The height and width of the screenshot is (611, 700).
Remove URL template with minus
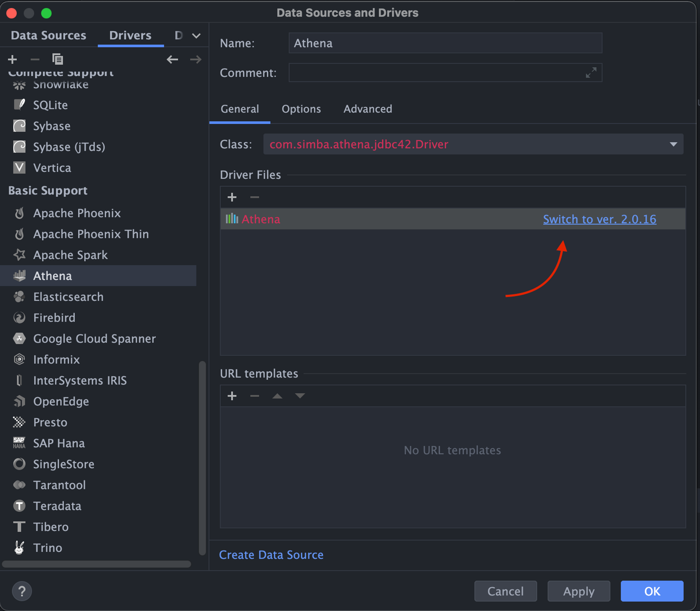point(254,396)
